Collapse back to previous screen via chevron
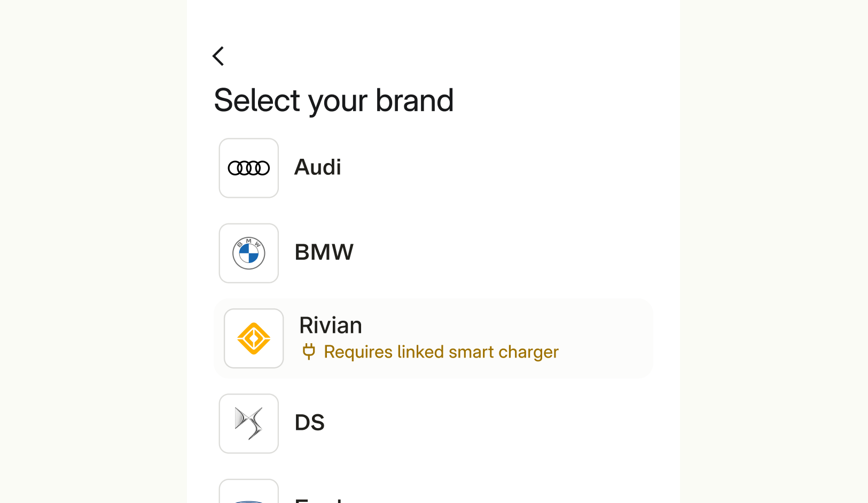The width and height of the screenshot is (868, 503). 218,56
